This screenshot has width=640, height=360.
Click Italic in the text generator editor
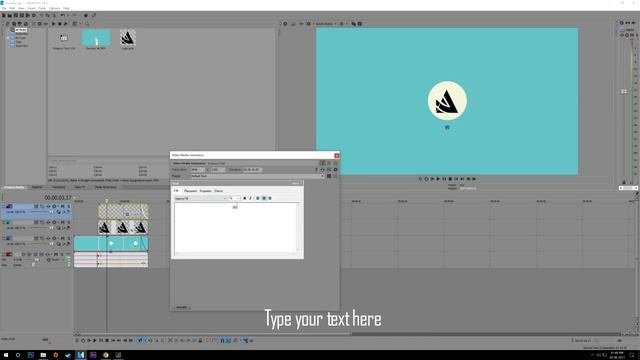(251, 198)
